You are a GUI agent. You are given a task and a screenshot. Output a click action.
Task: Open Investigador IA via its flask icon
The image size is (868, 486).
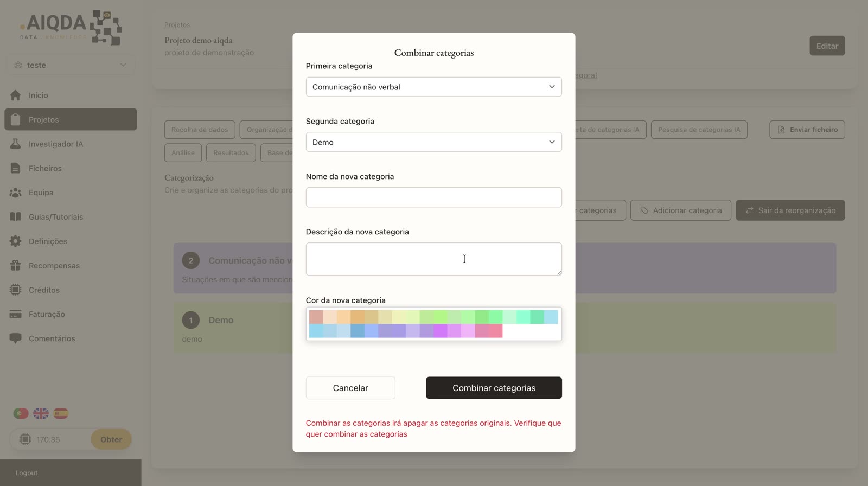(x=15, y=144)
